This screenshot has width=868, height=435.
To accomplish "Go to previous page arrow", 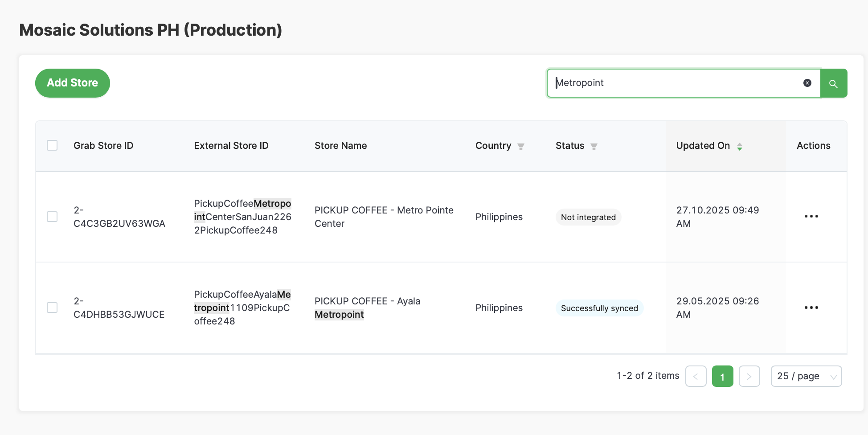I will (696, 376).
